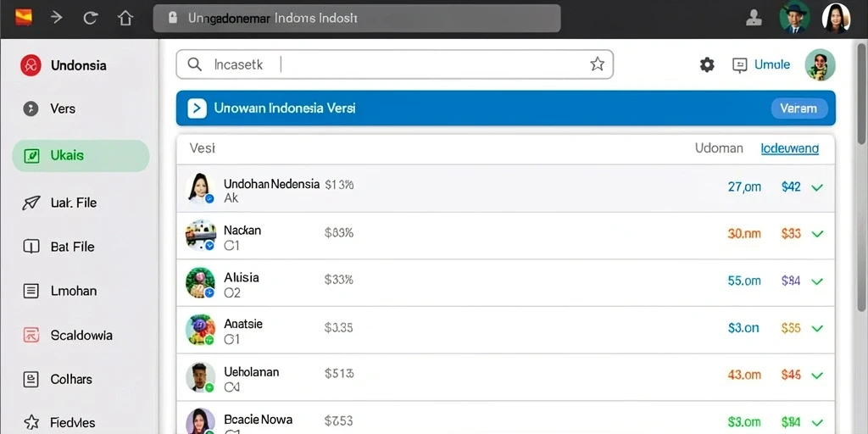This screenshot has width=868, height=434.
Task: Click the name Nackan
Action: (242, 231)
